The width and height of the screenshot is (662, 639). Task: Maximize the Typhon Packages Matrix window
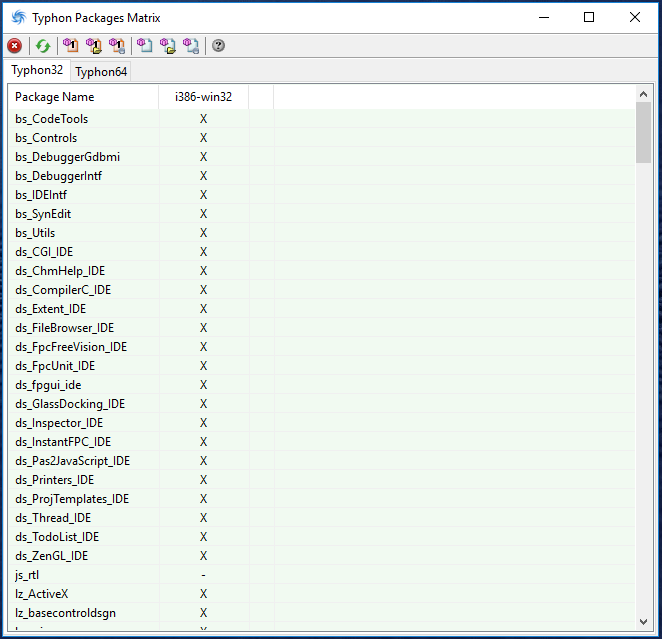coord(589,17)
